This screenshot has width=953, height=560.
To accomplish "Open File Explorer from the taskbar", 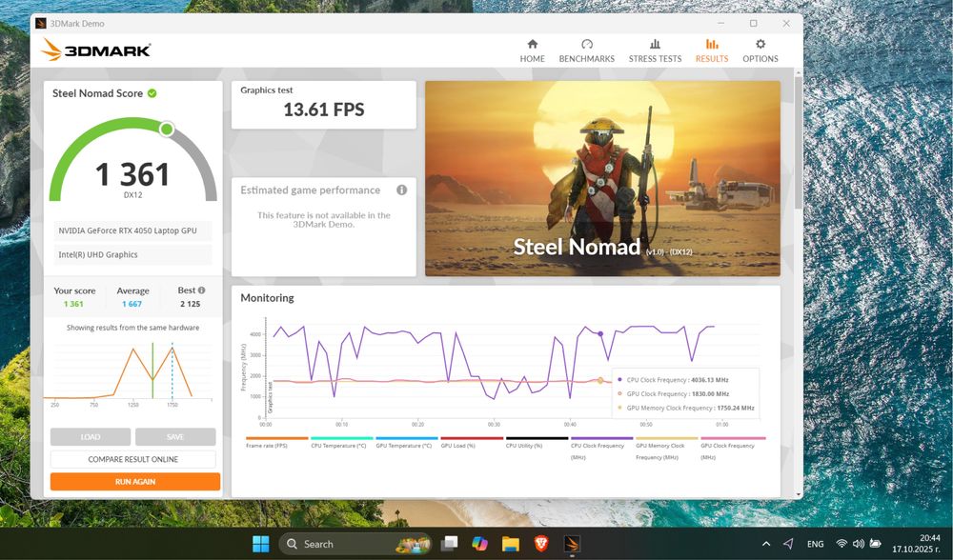I will coord(511,544).
